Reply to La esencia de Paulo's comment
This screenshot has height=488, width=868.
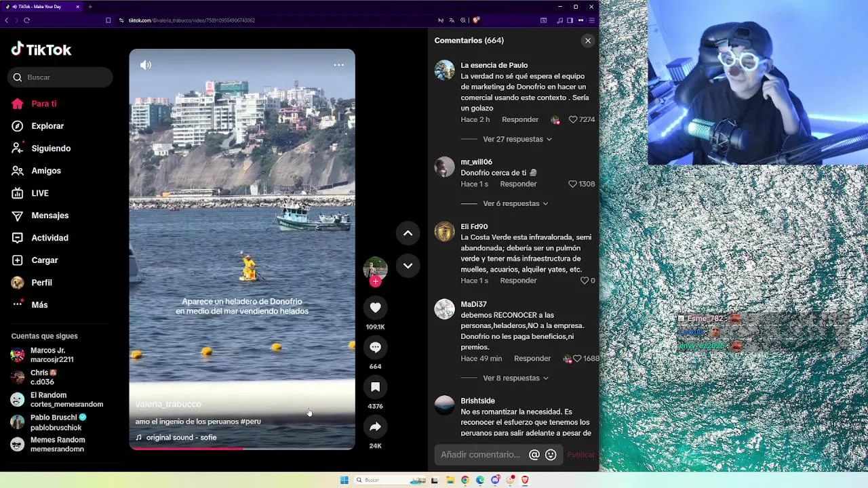tap(520, 119)
